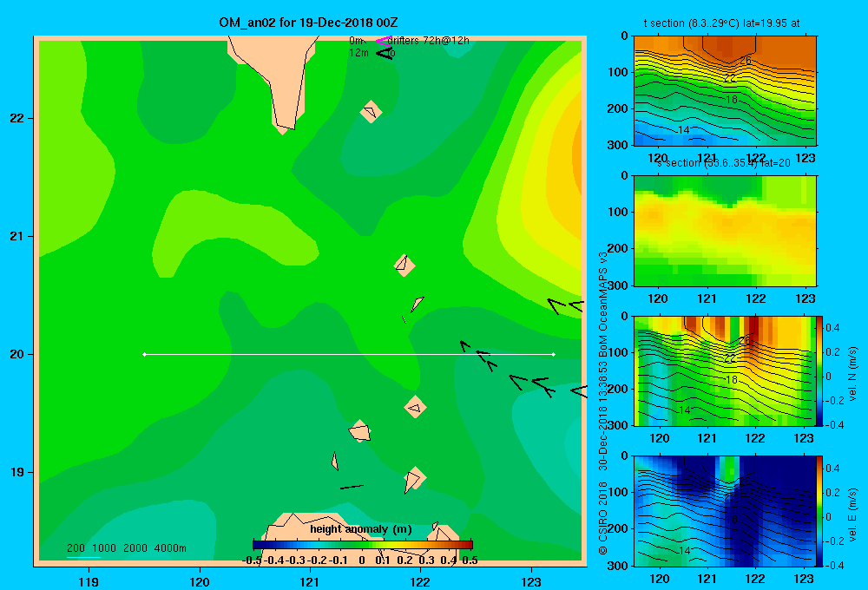Click the plot title OM_an02 for 19-Dec-2018 00Z

pyautogui.click(x=308, y=23)
